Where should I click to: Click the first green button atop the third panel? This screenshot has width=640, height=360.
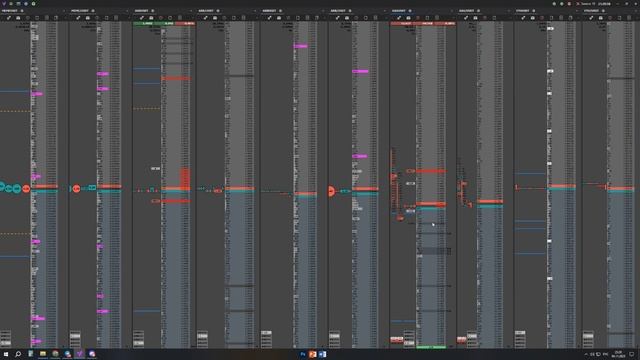[144, 24]
